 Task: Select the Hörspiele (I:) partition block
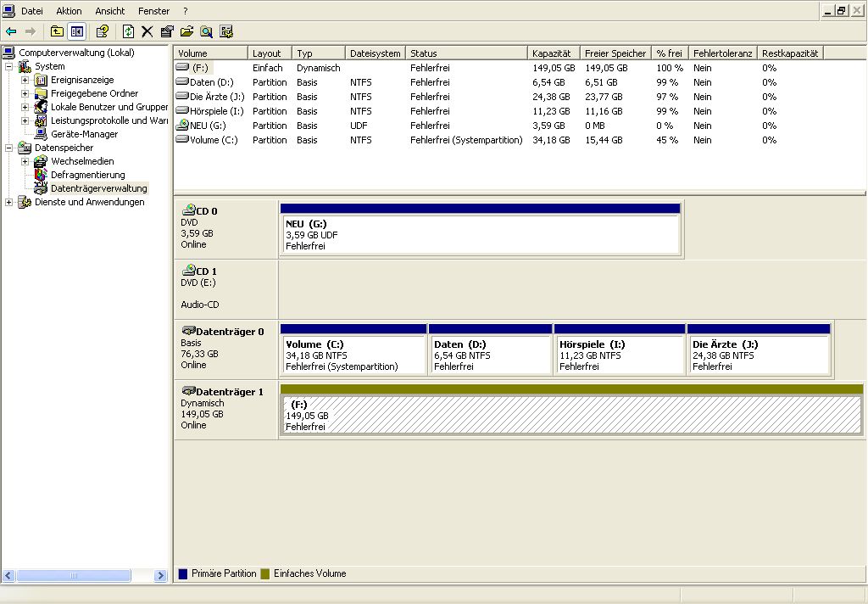(x=619, y=355)
